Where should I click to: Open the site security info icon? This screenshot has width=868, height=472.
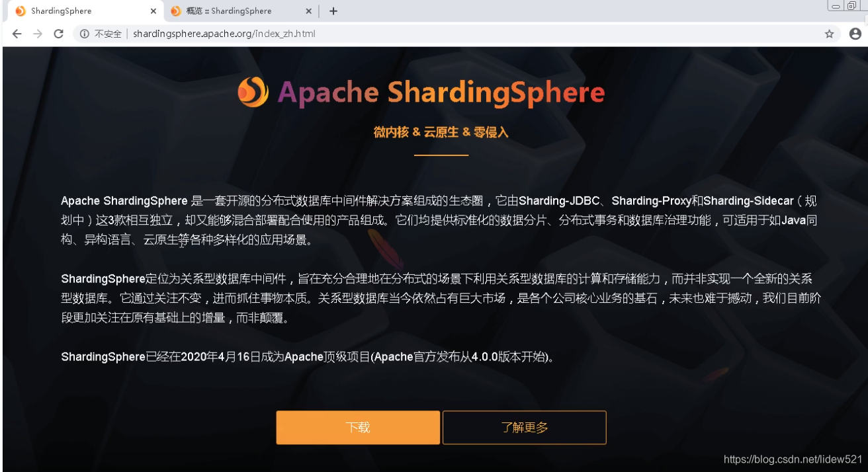(85, 34)
